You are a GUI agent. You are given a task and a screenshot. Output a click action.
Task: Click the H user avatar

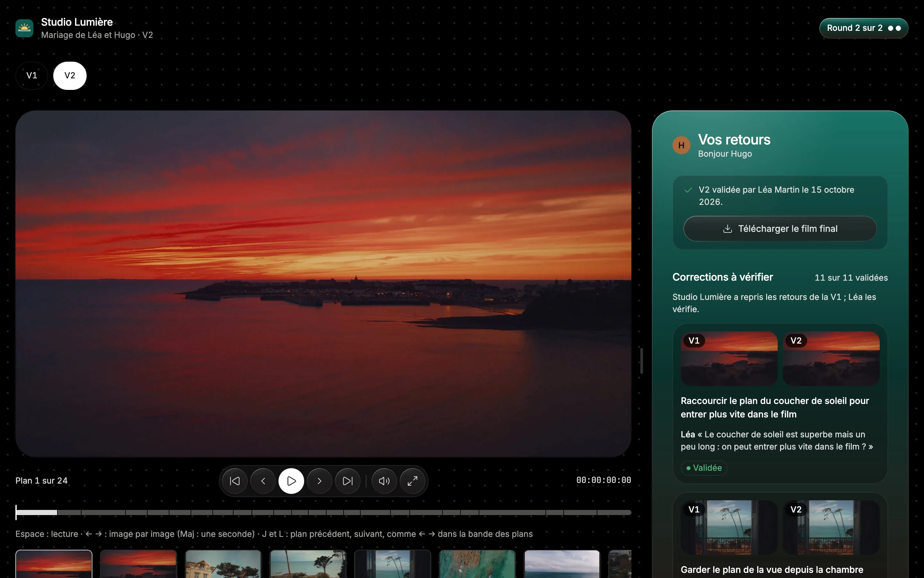681,145
